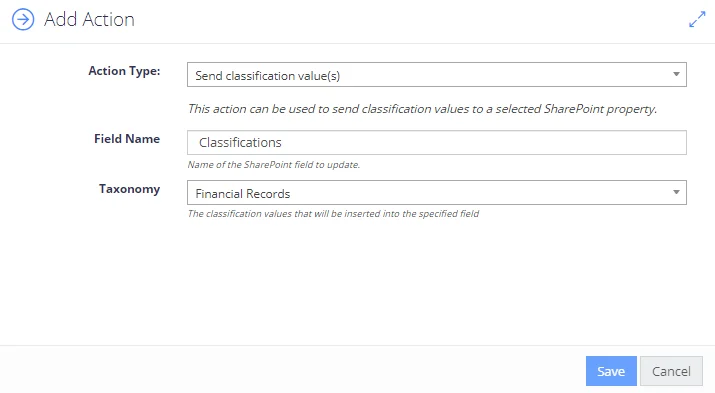Click hint about classification values inserted into field
Image resolution: width=715 pixels, height=393 pixels.
coord(333,214)
